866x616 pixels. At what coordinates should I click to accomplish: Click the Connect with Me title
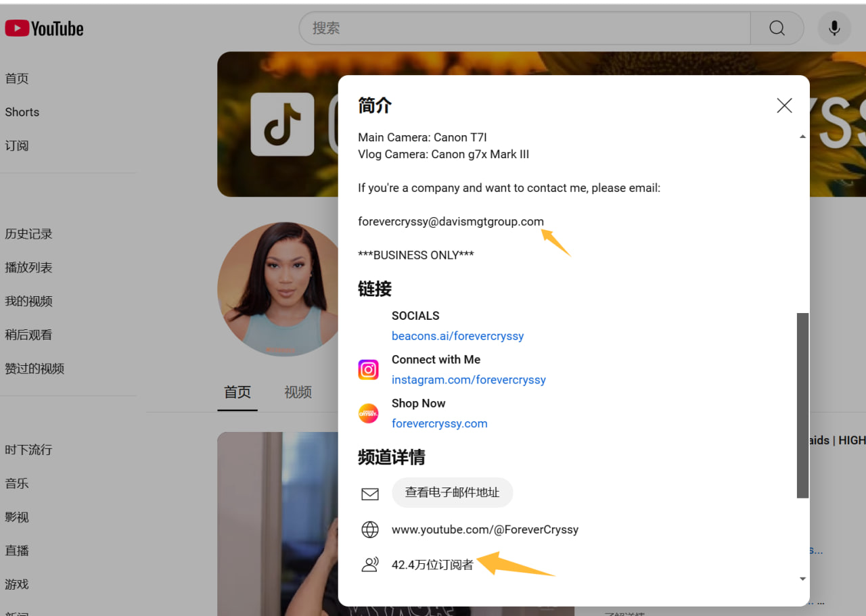coord(436,360)
